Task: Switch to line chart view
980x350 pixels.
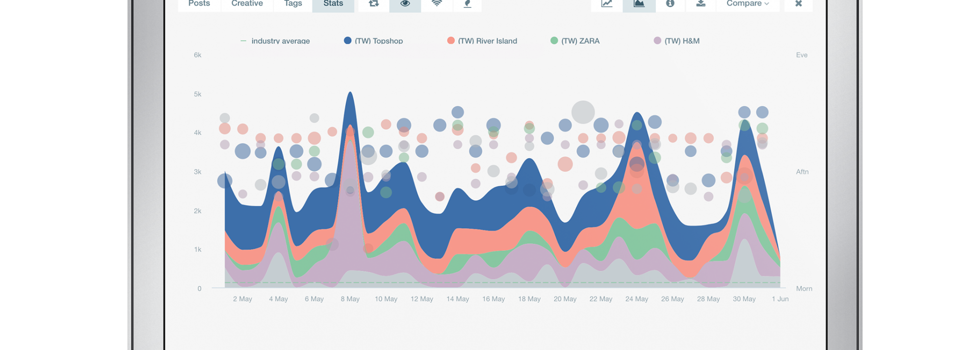Action: pos(607,4)
